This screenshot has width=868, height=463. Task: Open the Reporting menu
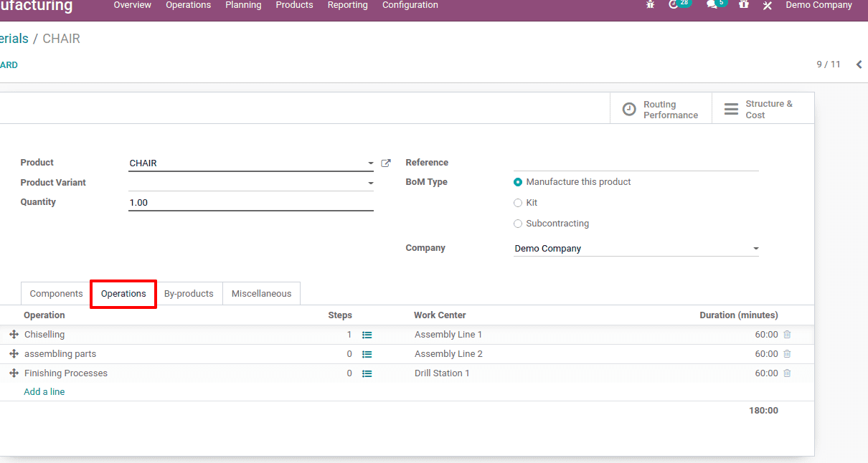347,5
